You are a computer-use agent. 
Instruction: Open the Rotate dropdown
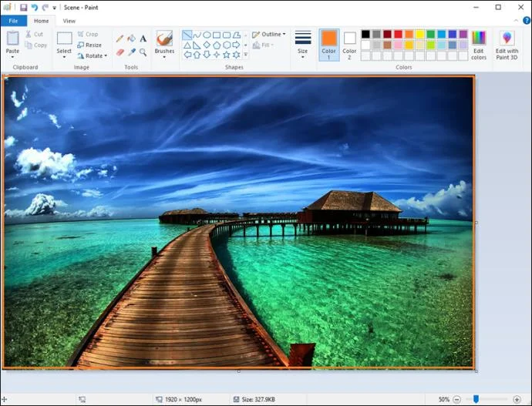(x=93, y=56)
